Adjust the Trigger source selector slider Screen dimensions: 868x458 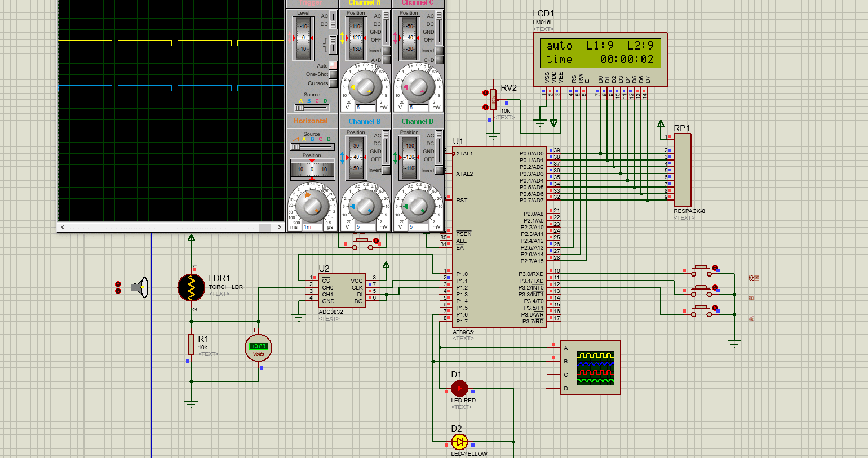pos(312,108)
